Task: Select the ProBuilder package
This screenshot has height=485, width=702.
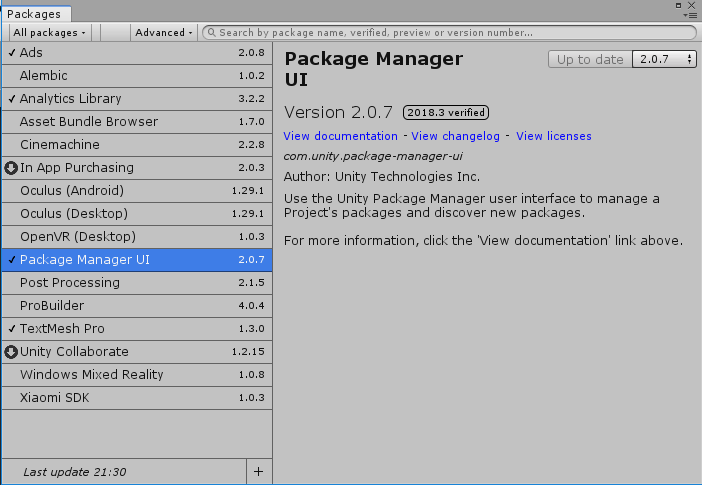Action: click(137, 306)
